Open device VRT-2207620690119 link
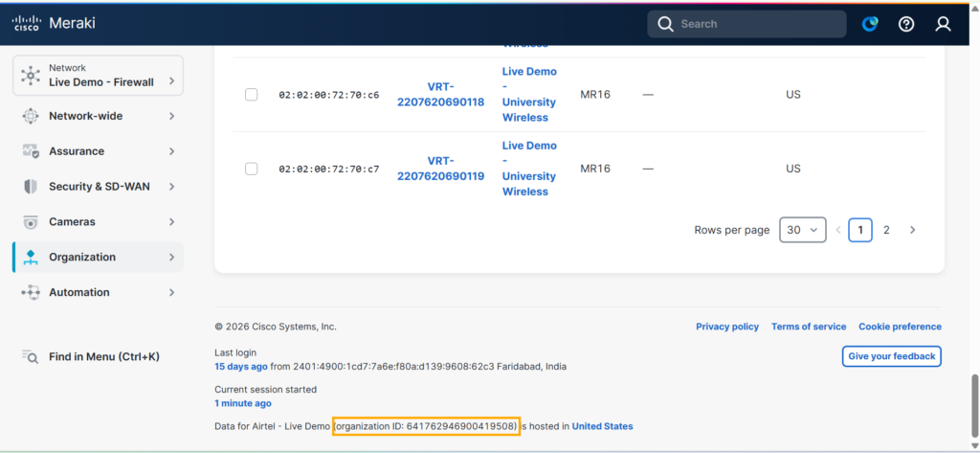Image resolution: width=980 pixels, height=453 pixels. (x=440, y=169)
